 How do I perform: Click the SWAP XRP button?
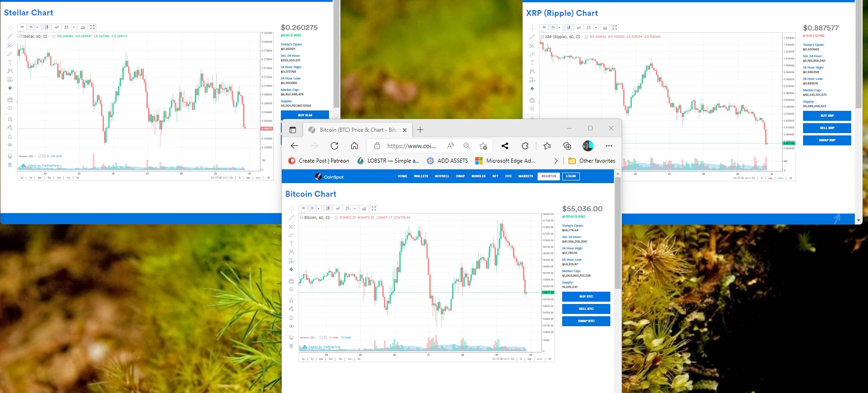[x=827, y=140]
